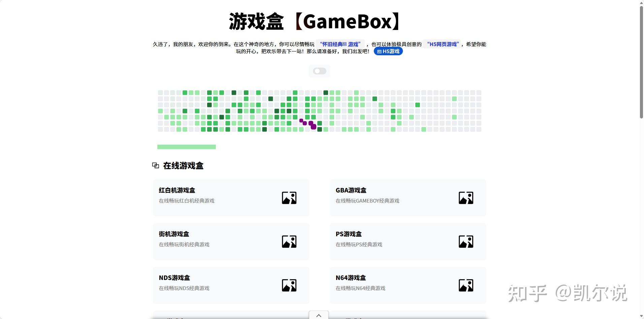Screen dimensions: 644x319
Task: Click the 在线畅玩NDS经典游戏 description
Action: pos(184,288)
